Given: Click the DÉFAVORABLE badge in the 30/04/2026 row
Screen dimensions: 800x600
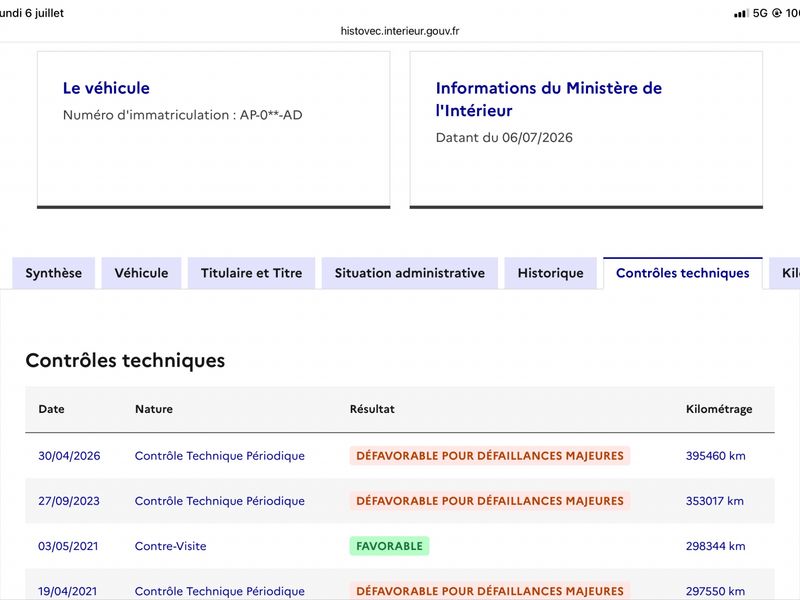Looking at the screenshot, I should [x=490, y=456].
